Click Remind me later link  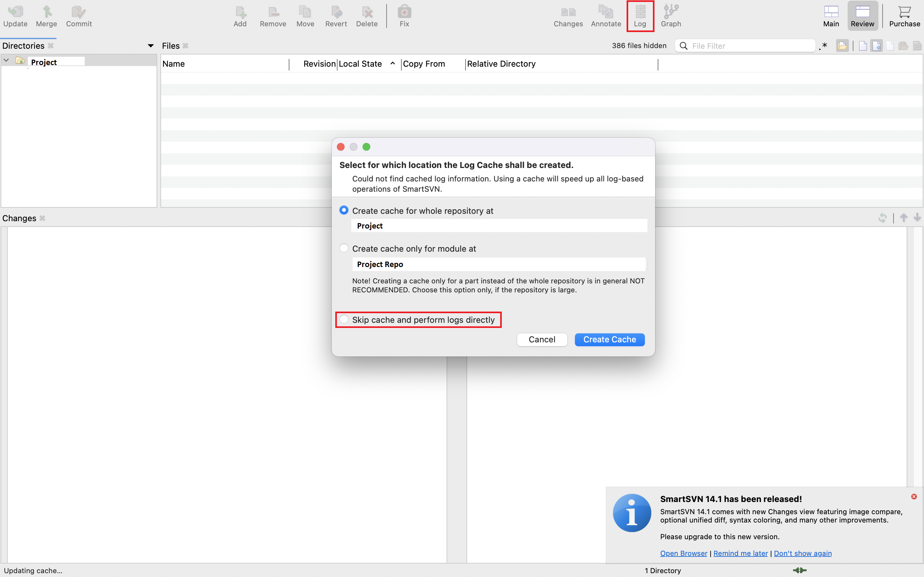[x=740, y=554]
